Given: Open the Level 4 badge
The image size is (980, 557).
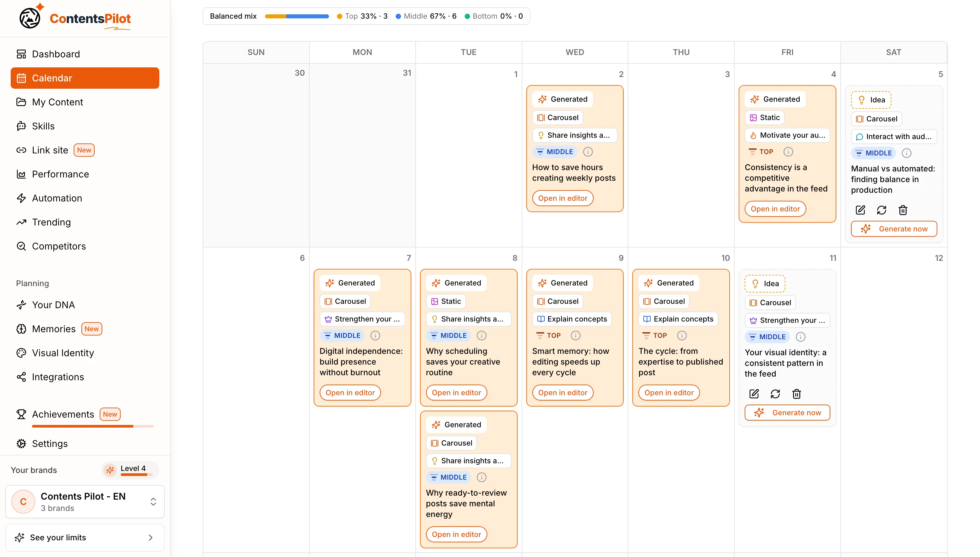Looking at the screenshot, I should 130,470.
